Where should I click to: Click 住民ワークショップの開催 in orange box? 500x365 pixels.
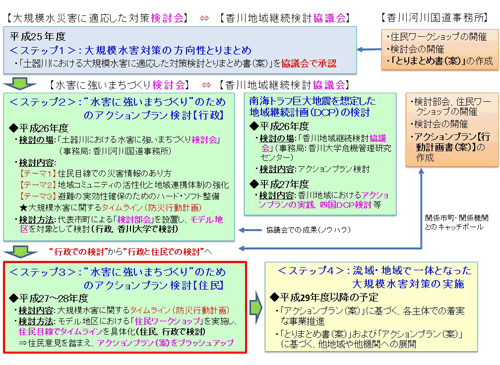click(437, 36)
